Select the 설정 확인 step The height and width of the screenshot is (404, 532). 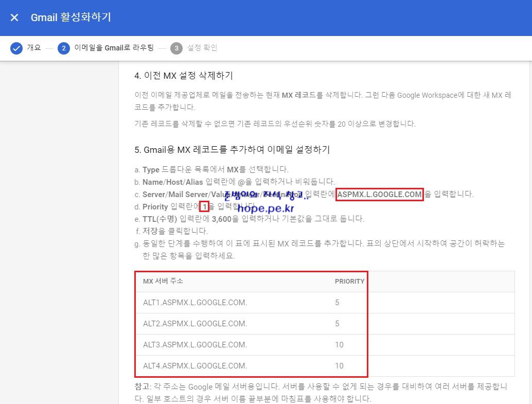coord(202,47)
